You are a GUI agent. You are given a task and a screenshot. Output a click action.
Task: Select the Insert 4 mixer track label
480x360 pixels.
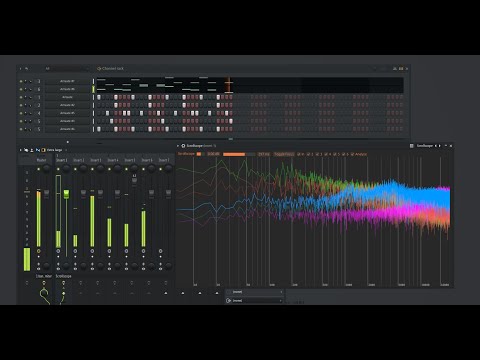(x=113, y=160)
